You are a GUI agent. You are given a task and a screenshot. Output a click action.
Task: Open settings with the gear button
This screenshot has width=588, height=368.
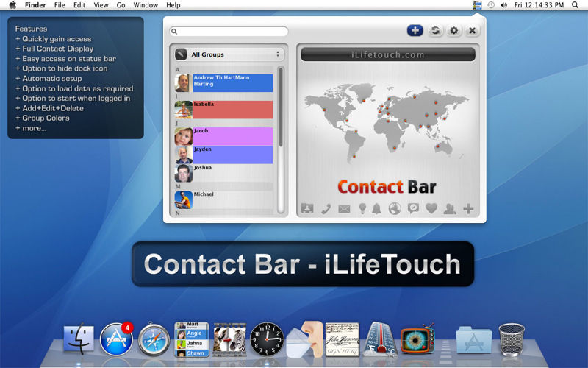tap(453, 30)
